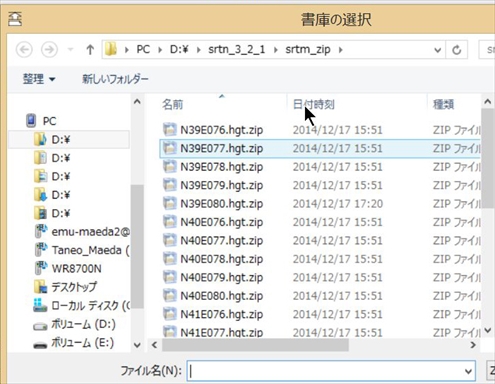
Task: Click WR8700N network device icon
Action: (x=41, y=268)
